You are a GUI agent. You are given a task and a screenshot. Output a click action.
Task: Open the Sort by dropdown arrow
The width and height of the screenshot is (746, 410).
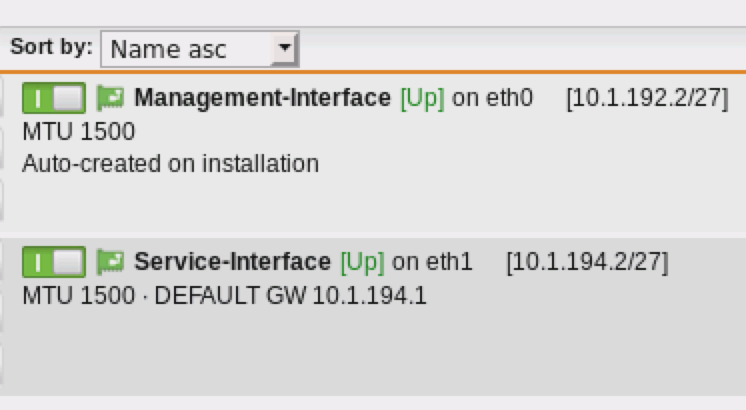[285, 49]
